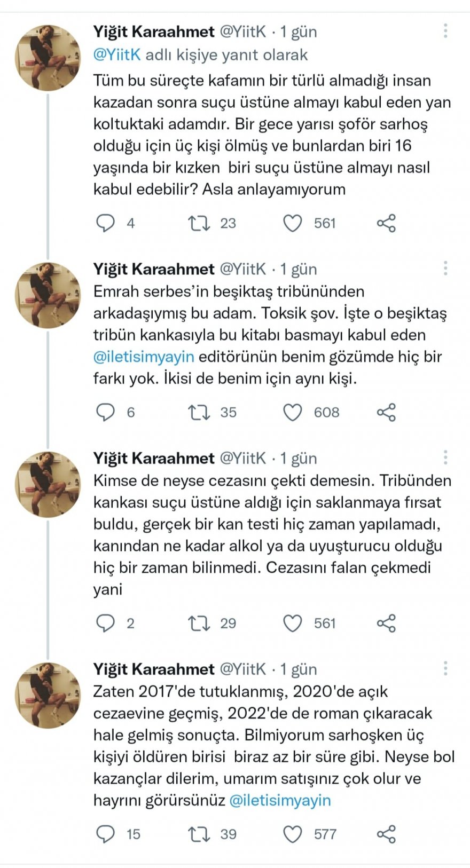The image size is (470, 868).
Task: Share the last tweet about 2017
Action: [386, 834]
